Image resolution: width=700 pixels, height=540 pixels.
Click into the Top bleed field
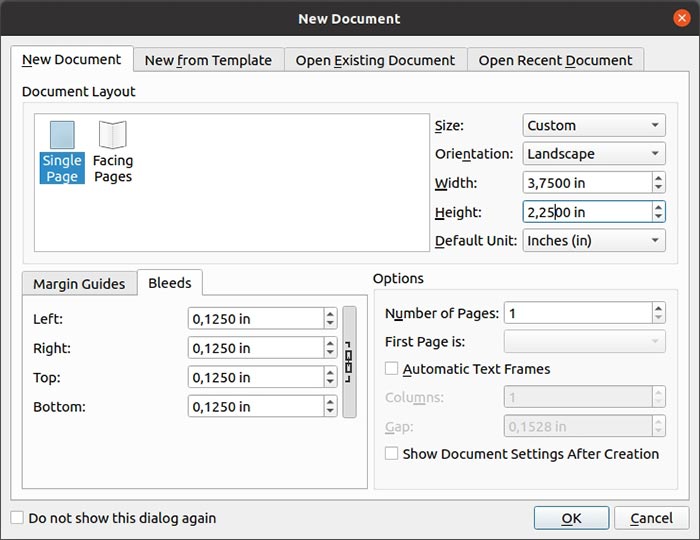255,378
